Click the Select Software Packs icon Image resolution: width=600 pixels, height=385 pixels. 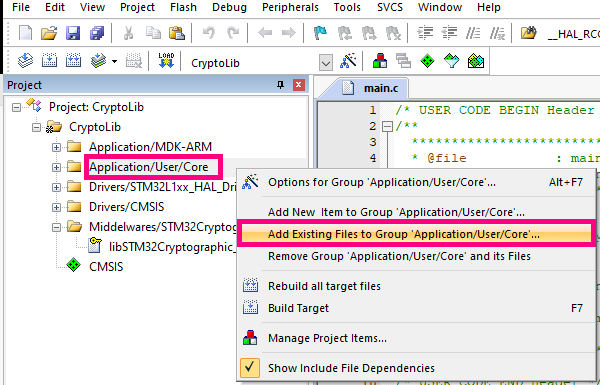point(452,61)
